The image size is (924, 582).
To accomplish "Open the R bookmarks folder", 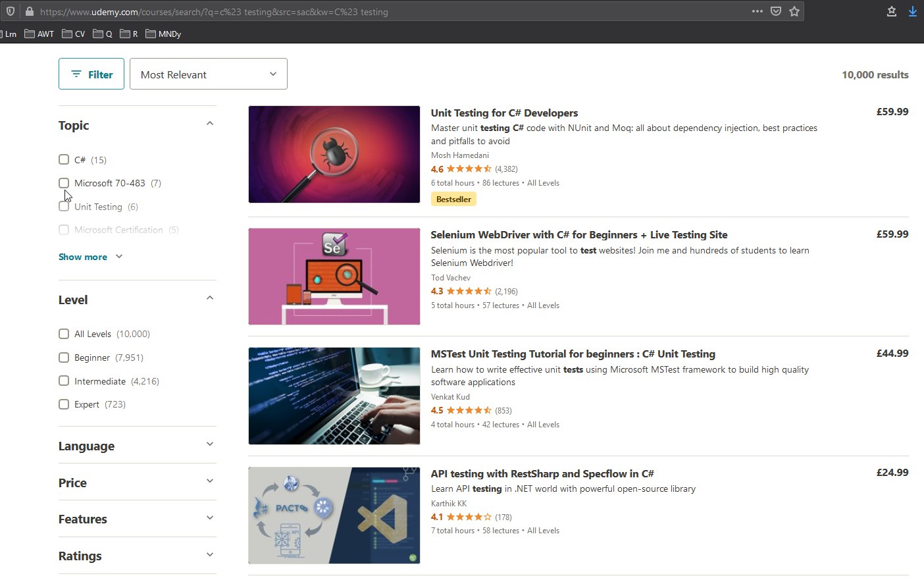I will [x=129, y=34].
